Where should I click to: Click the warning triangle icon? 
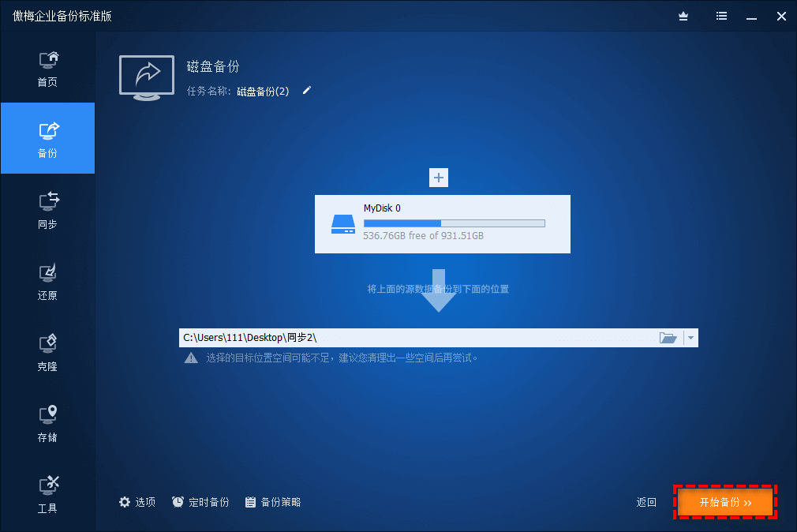[x=191, y=358]
